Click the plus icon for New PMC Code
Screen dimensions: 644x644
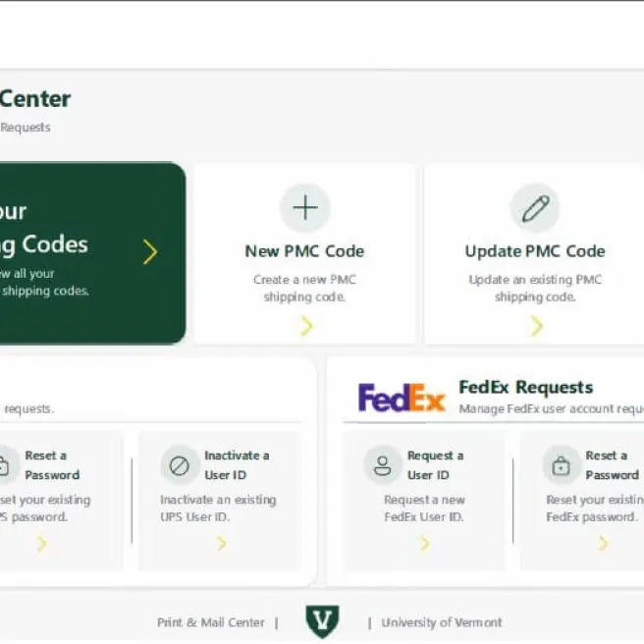pyautogui.click(x=305, y=207)
